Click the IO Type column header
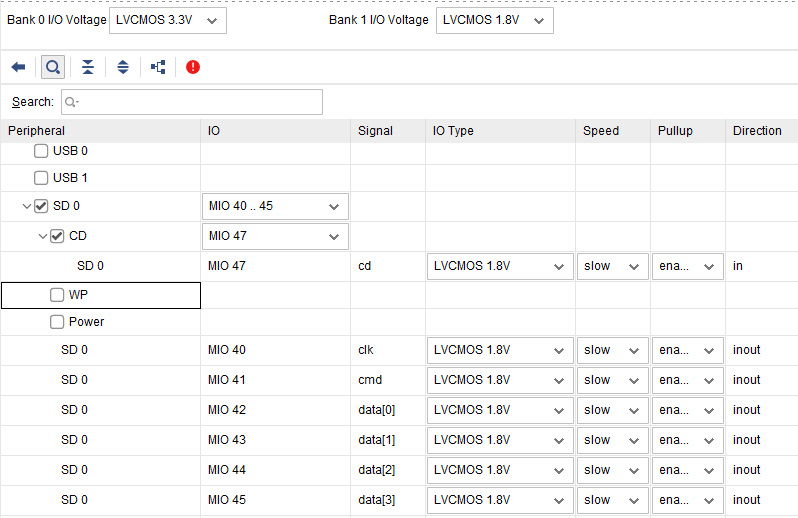 pos(500,131)
